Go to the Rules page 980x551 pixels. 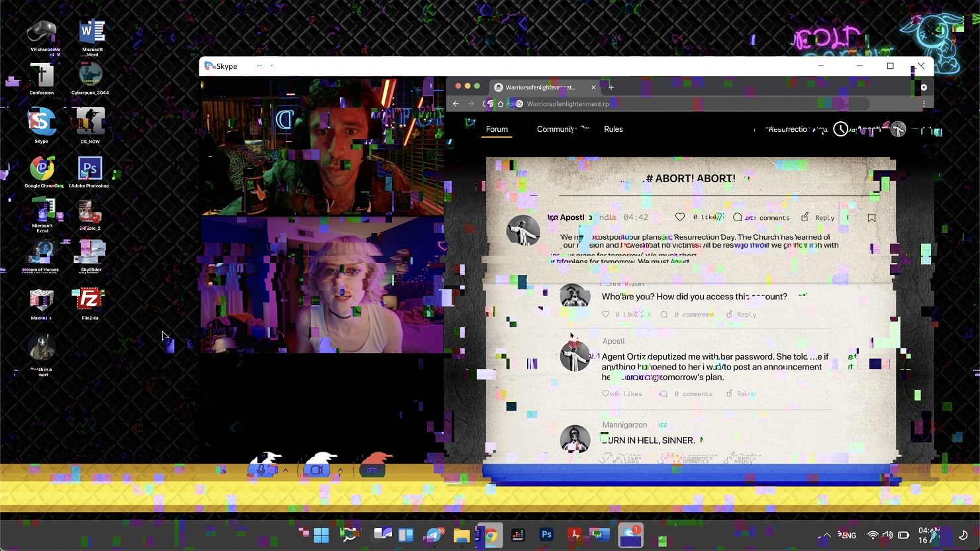pyautogui.click(x=613, y=129)
